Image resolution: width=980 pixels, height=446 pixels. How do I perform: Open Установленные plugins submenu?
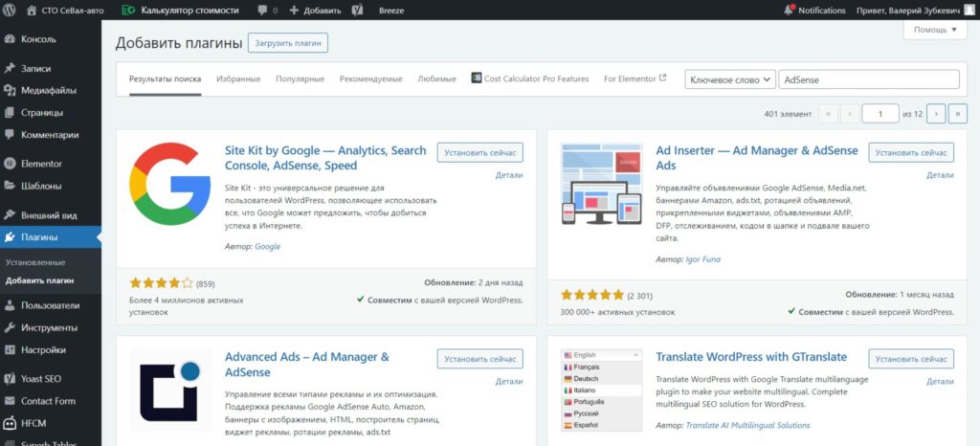point(35,262)
